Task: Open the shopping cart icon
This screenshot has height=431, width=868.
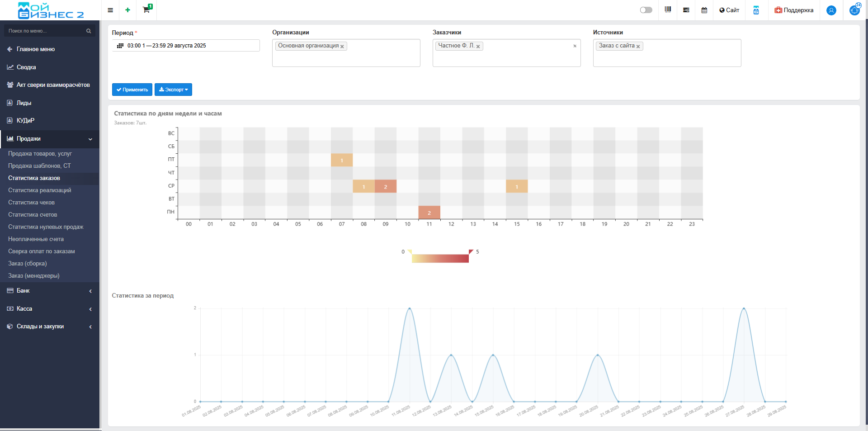Action: coord(146,10)
